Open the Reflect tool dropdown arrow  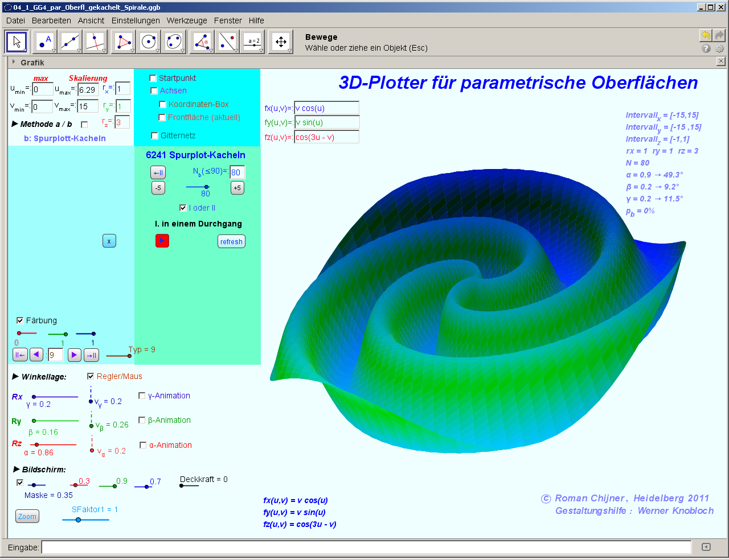click(x=236, y=51)
